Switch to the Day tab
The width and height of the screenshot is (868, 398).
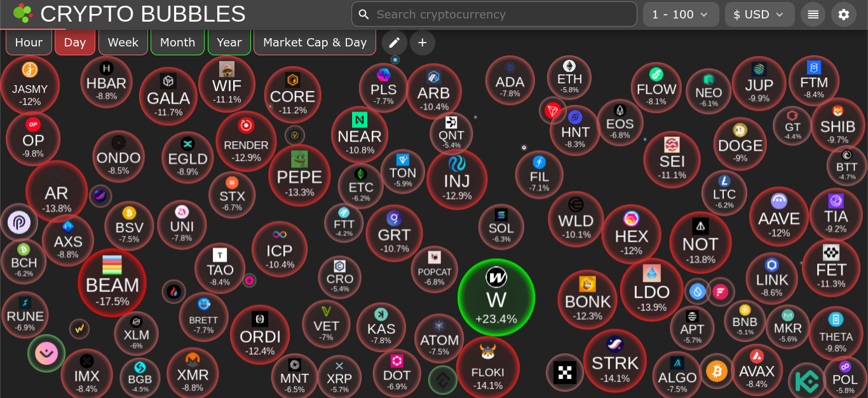[x=75, y=43]
